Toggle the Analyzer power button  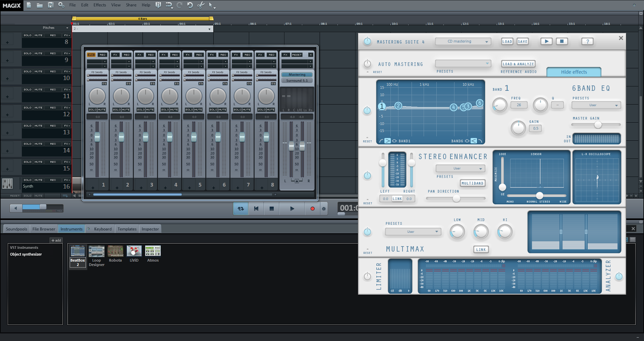619,276
